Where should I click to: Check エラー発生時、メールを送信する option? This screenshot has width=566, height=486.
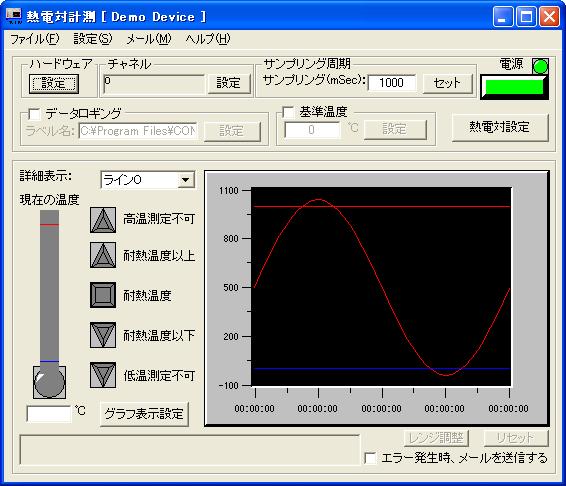coord(370,458)
